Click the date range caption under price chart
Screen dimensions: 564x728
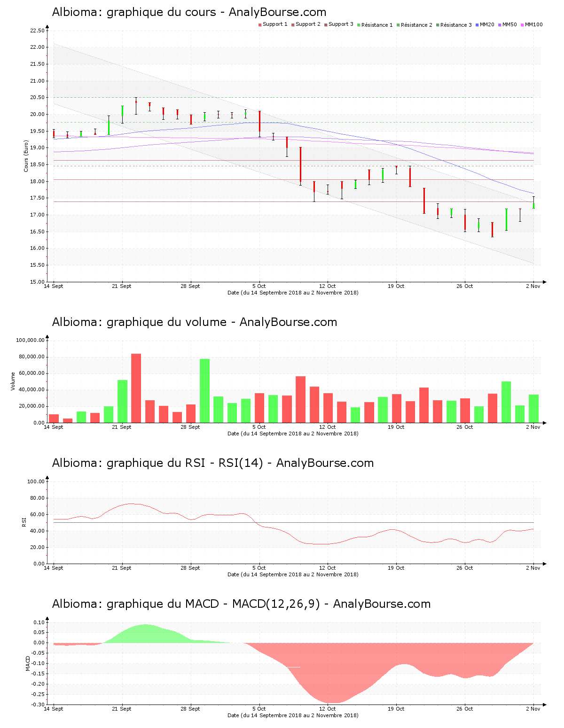[293, 293]
